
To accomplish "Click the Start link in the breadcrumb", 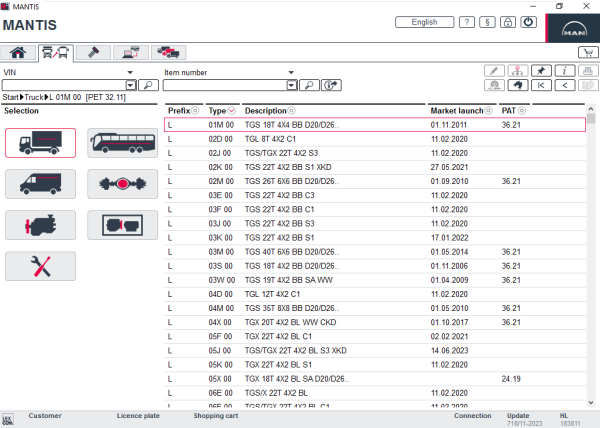I will coord(10,97).
